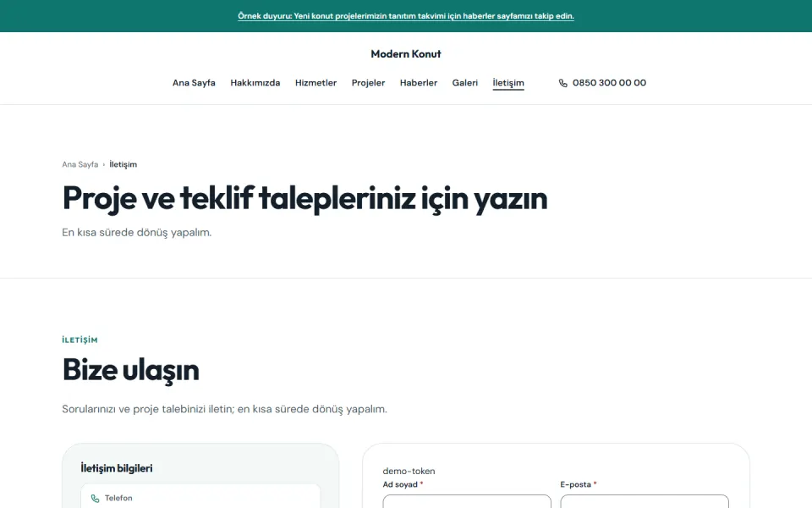Open the Hizmetler menu item
This screenshot has width=812, height=508.
315,83
